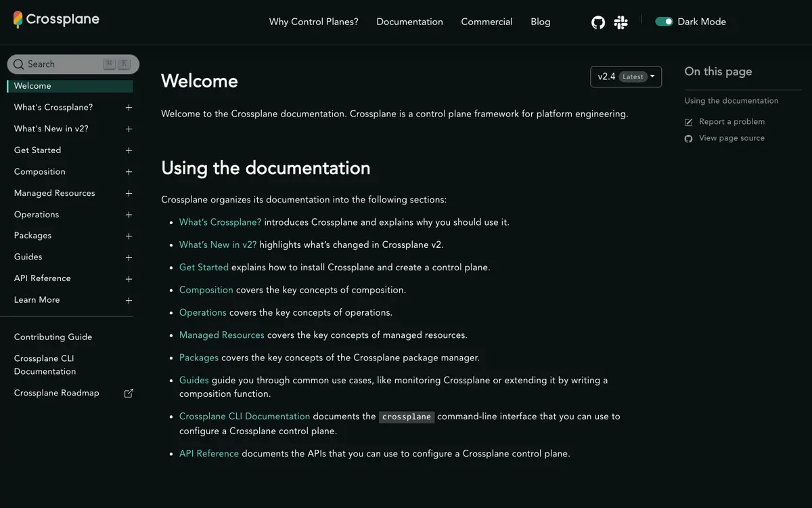Expand the Operations sidebar section
The width and height of the screenshot is (812, 508).
129,215
